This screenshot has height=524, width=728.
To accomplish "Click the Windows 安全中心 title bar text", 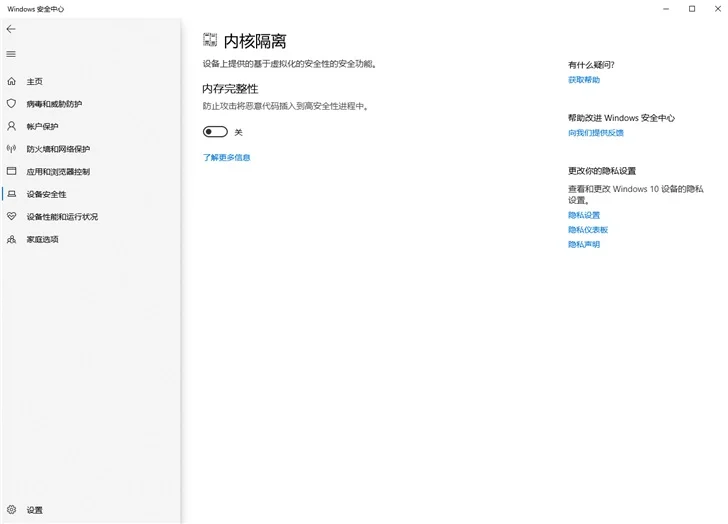I will pyautogui.click(x=36, y=9).
